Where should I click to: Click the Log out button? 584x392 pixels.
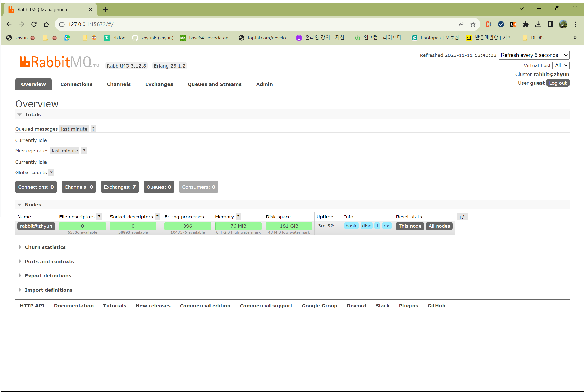pos(558,83)
